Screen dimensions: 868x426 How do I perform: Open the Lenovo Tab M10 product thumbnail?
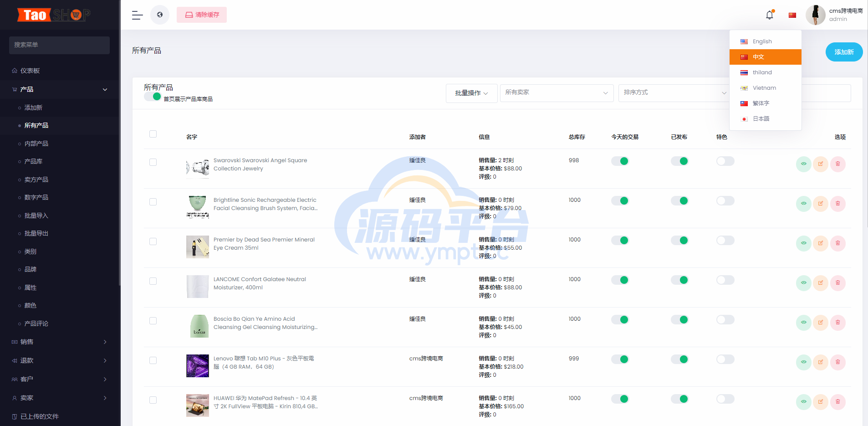tap(198, 366)
